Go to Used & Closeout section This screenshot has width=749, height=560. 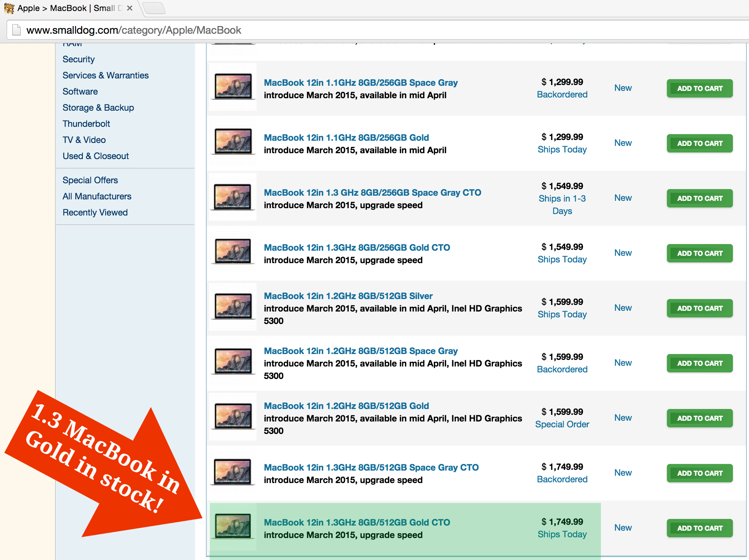96,156
